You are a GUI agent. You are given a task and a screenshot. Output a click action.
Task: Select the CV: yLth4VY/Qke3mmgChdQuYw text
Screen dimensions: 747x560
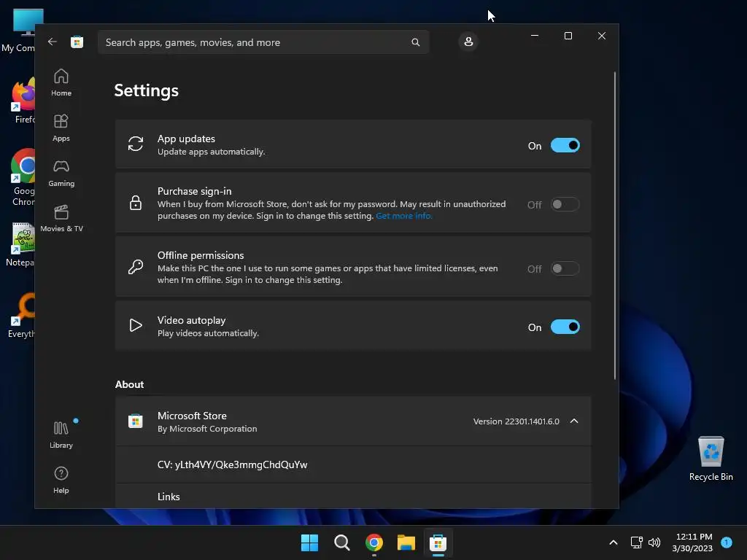tap(232, 464)
